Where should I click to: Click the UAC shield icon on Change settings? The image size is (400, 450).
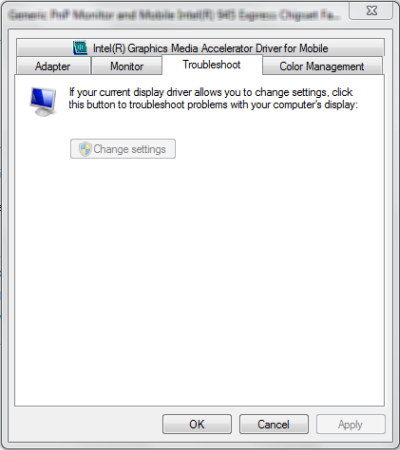[x=85, y=149]
